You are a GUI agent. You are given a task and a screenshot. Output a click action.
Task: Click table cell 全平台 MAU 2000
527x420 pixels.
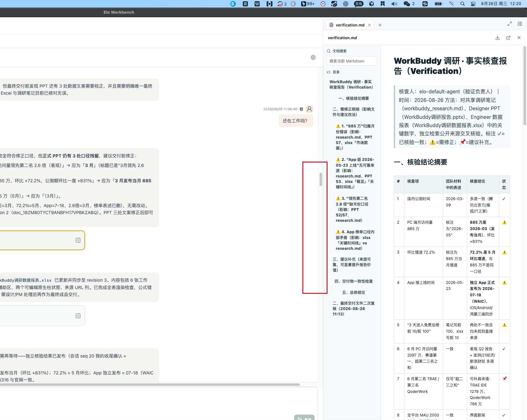click(x=423, y=415)
